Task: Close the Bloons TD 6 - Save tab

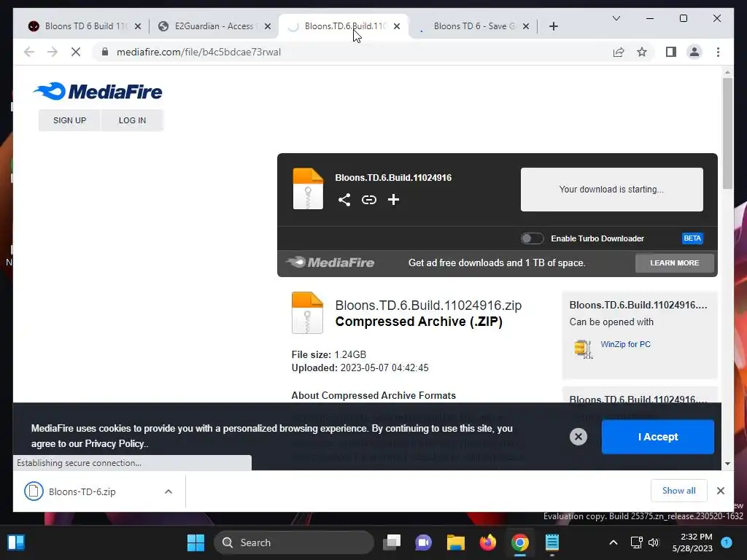Action: tap(526, 26)
